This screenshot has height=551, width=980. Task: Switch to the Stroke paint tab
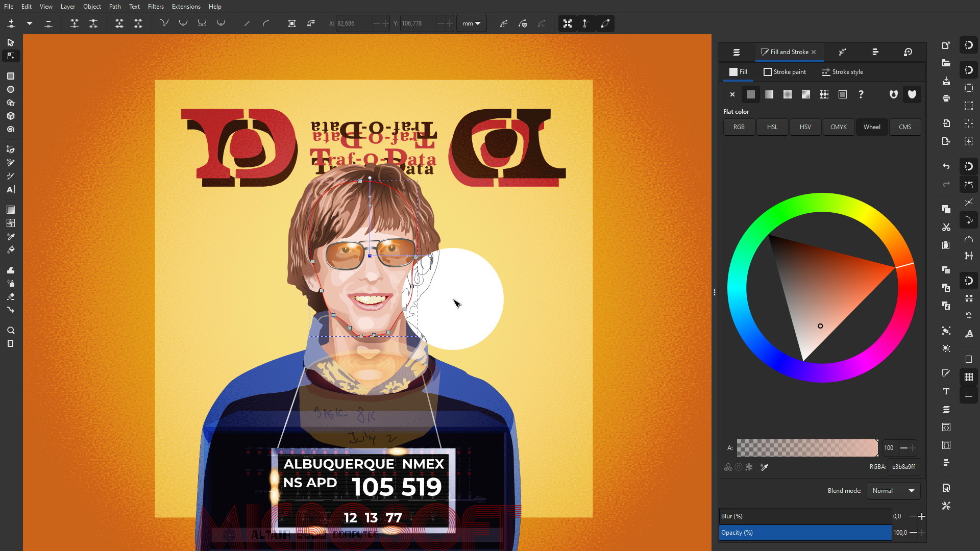tap(785, 72)
